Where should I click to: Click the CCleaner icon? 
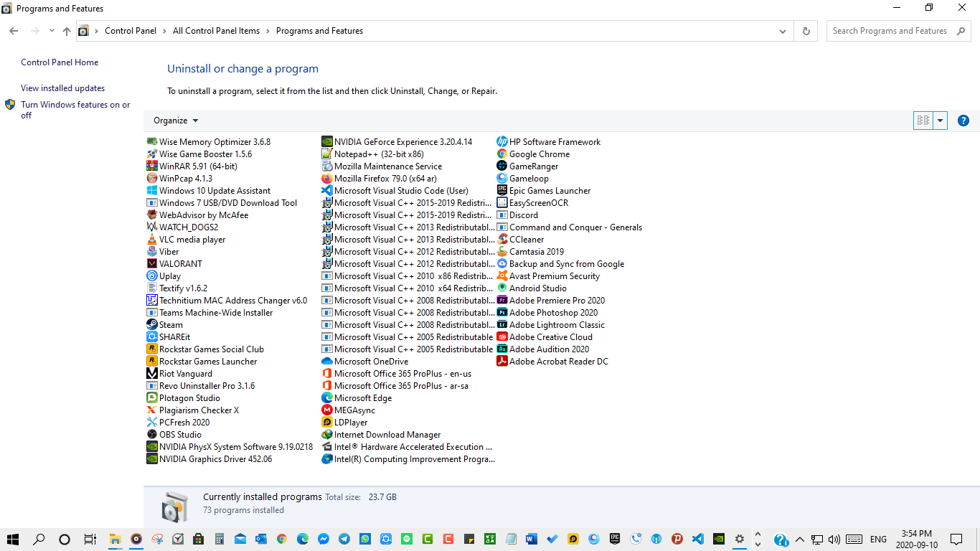pos(502,240)
